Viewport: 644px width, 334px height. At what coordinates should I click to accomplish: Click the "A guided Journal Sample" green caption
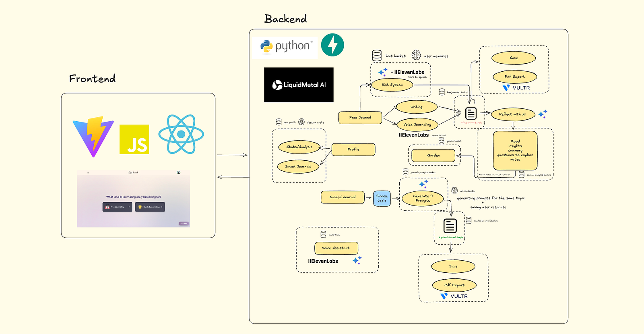[451, 237]
